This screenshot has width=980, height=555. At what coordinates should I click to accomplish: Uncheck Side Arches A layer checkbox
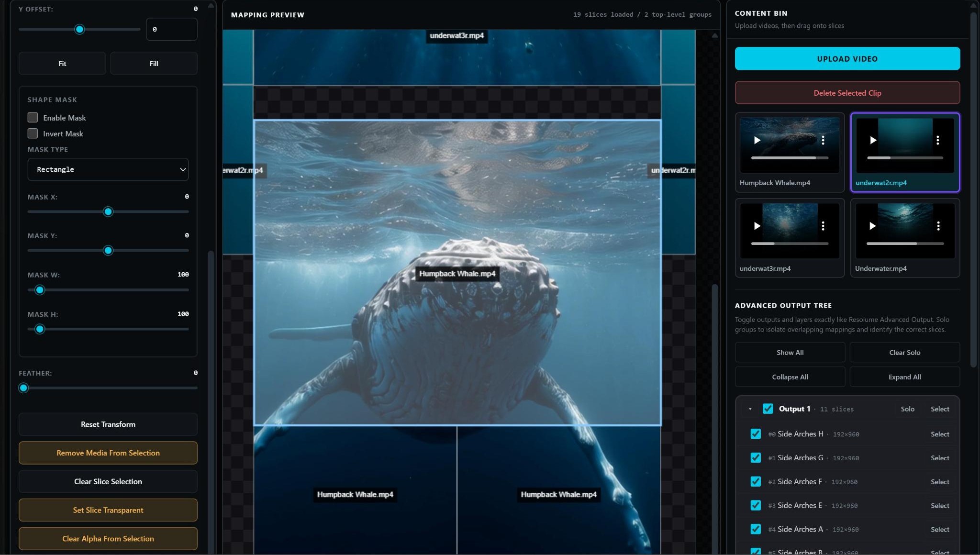tap(756, 529)
